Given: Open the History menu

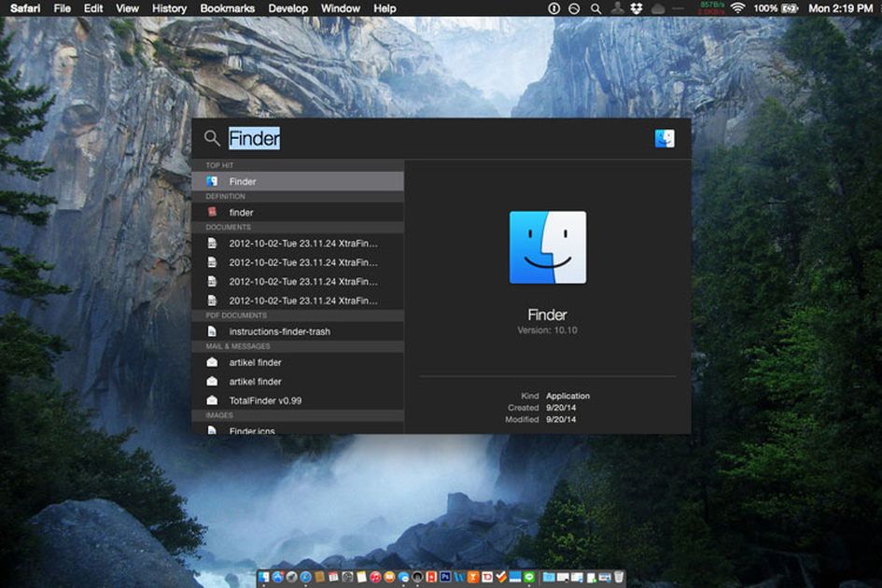Looking at the screenshot, I should coord(169,8).
